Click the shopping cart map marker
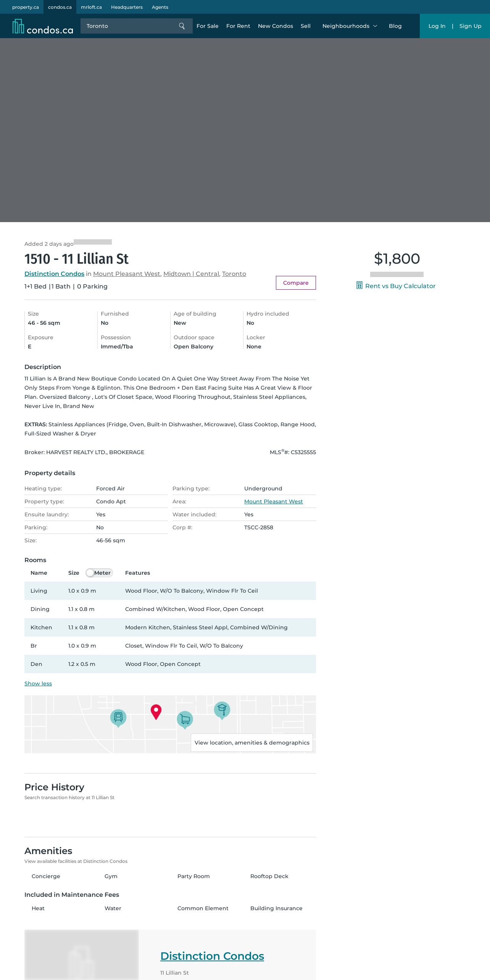Image resolution: width=490 pixels, height=980 pixels. 185,719
